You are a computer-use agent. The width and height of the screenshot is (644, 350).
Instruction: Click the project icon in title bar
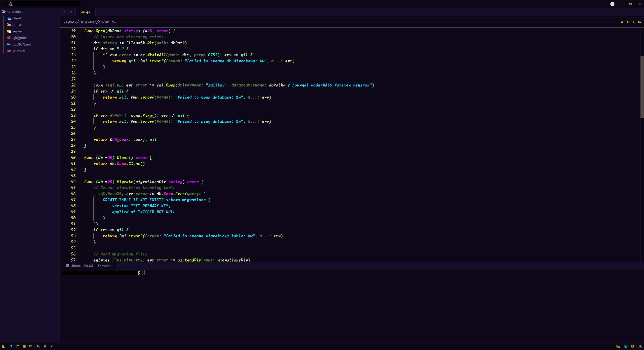(11, 4)
